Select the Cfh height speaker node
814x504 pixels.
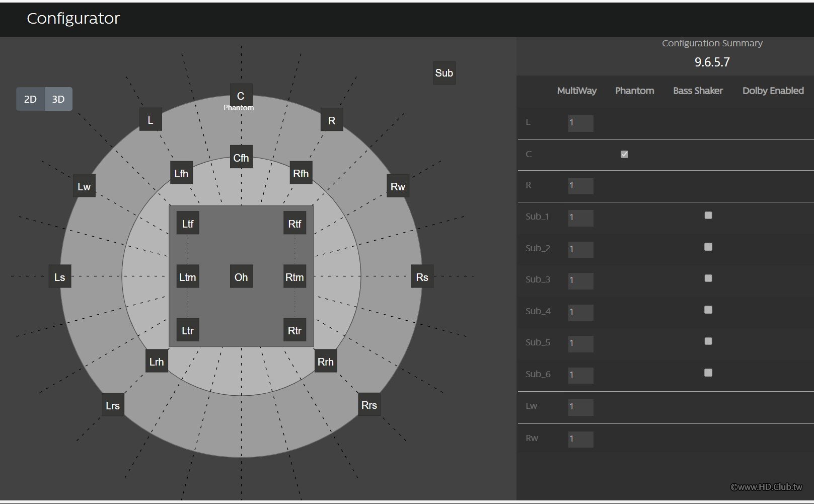241,158
